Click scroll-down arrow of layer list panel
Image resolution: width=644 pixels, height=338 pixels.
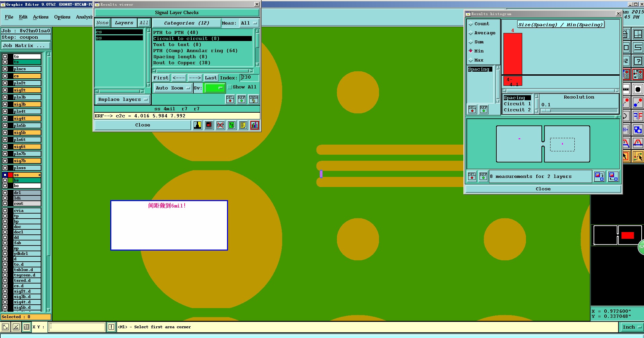(48, 310)
